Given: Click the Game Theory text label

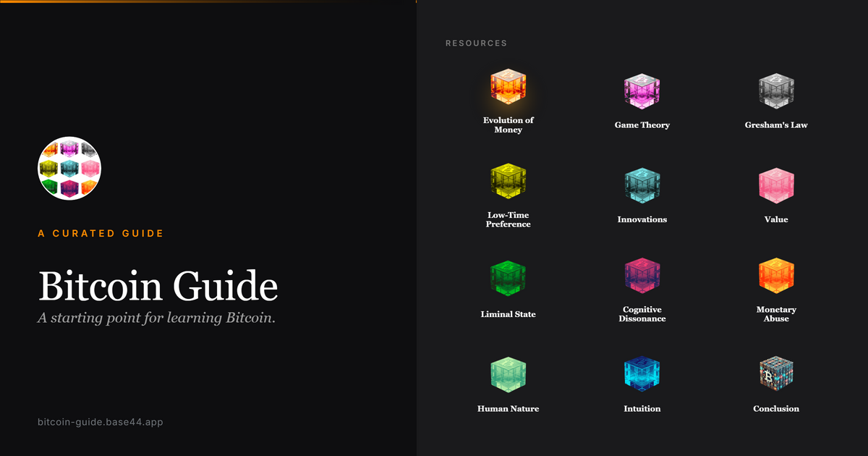Looking at the screenshot, I should (x=642, y=125).
